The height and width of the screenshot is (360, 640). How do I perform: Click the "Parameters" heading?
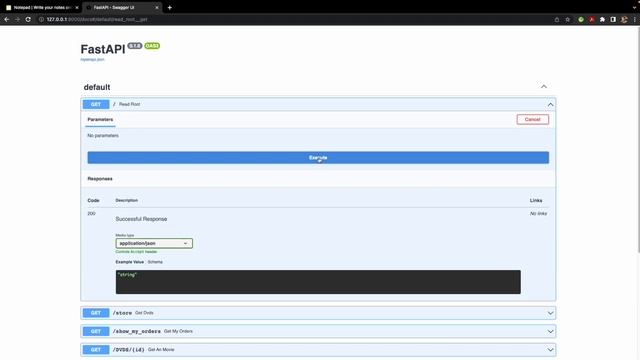(x=100, y=120)
